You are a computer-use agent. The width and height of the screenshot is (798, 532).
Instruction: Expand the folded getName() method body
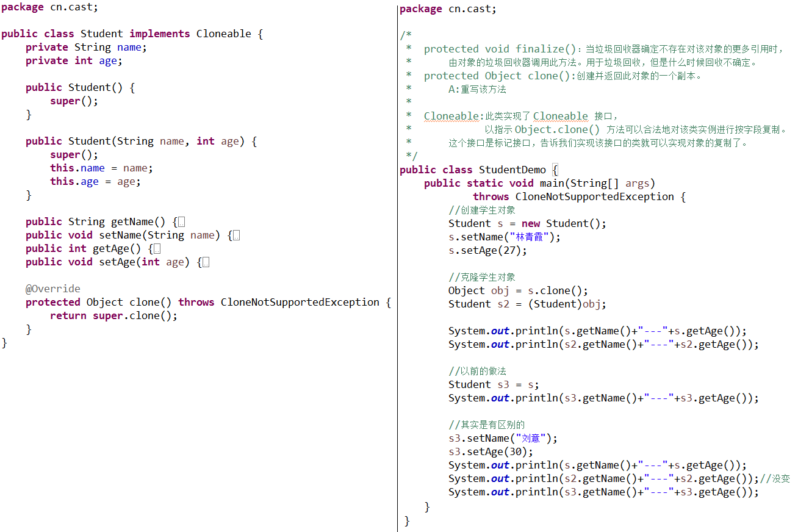(x=181, y=222)
